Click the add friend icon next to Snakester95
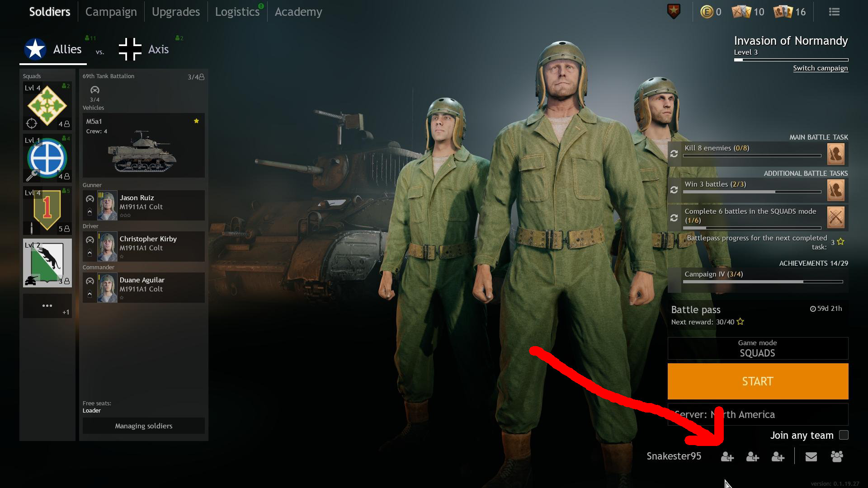 tap(728, 456)
